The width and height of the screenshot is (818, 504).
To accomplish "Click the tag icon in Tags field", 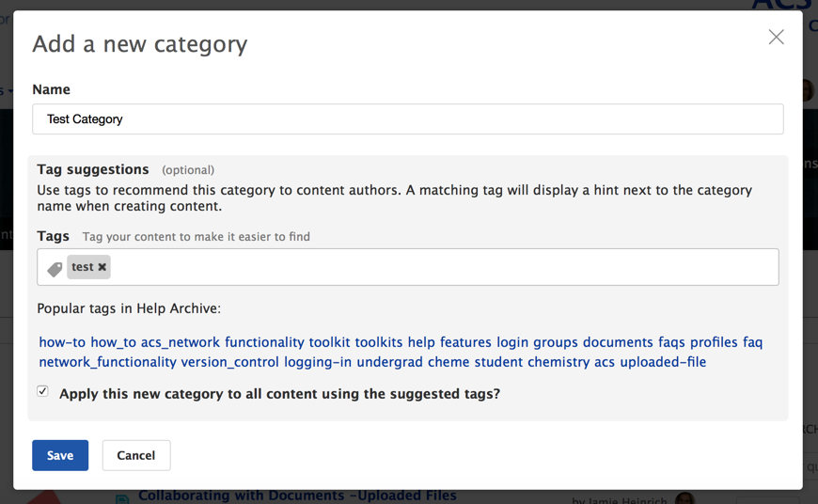I will pos(55,269).
